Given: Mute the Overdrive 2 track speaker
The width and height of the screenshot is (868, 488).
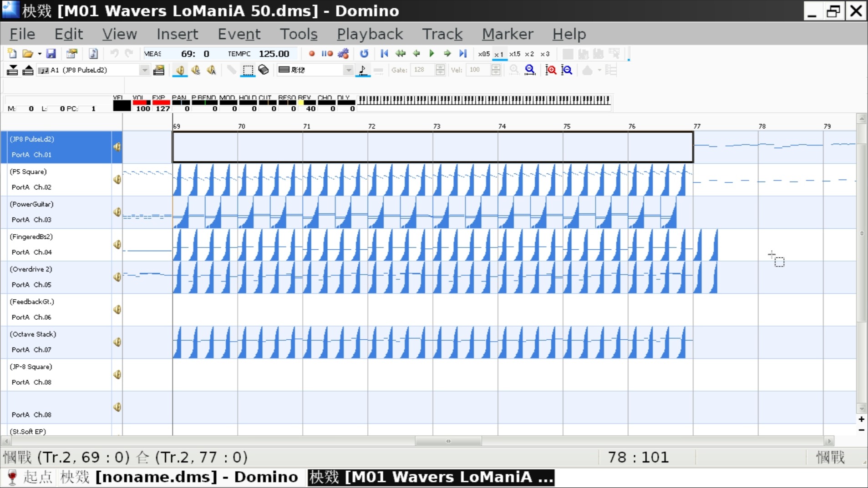Looking at the screenshot, I should pos(117,277).
